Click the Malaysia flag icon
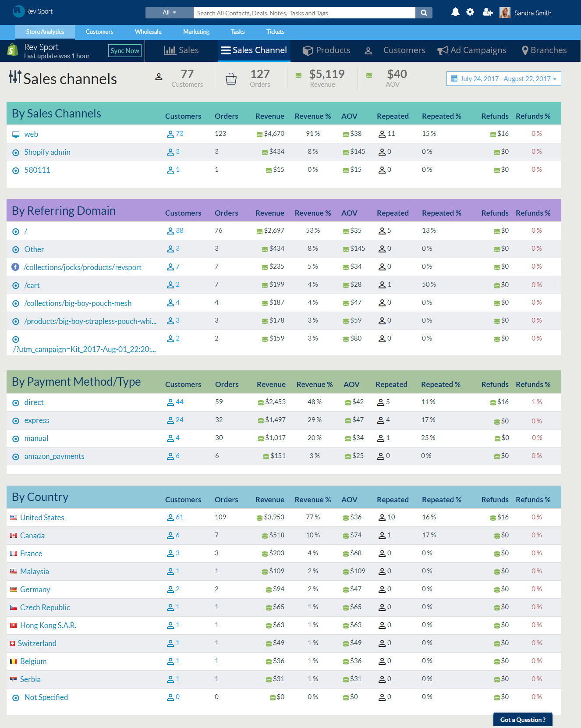Screen dimensions: 581x728 [x=14, y=571]
